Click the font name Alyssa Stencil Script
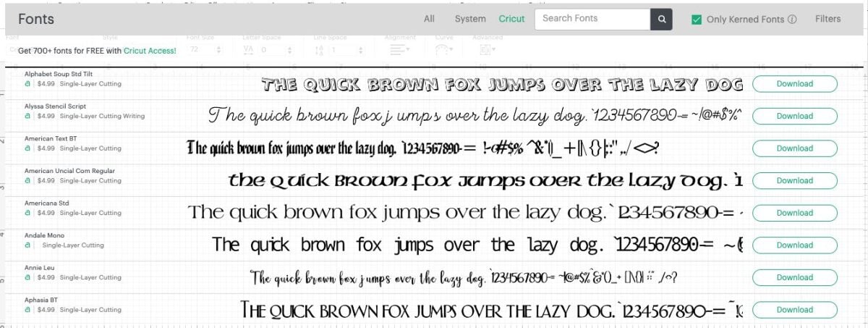Screen dimensions: 868x328 [55, 106]
